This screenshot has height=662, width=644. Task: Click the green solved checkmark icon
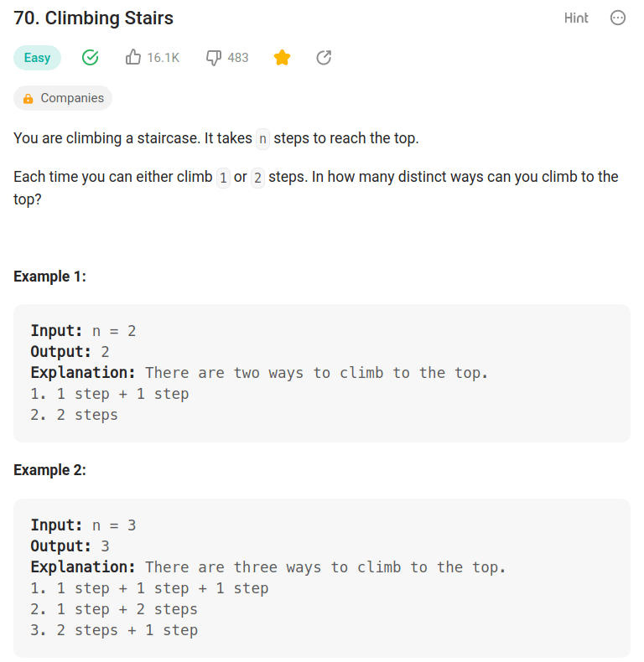pos(90,58)
